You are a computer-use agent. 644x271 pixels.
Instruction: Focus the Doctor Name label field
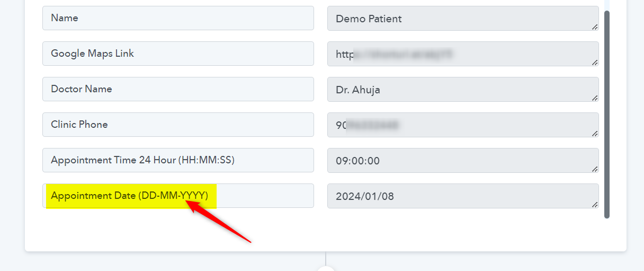click(178, 89)
